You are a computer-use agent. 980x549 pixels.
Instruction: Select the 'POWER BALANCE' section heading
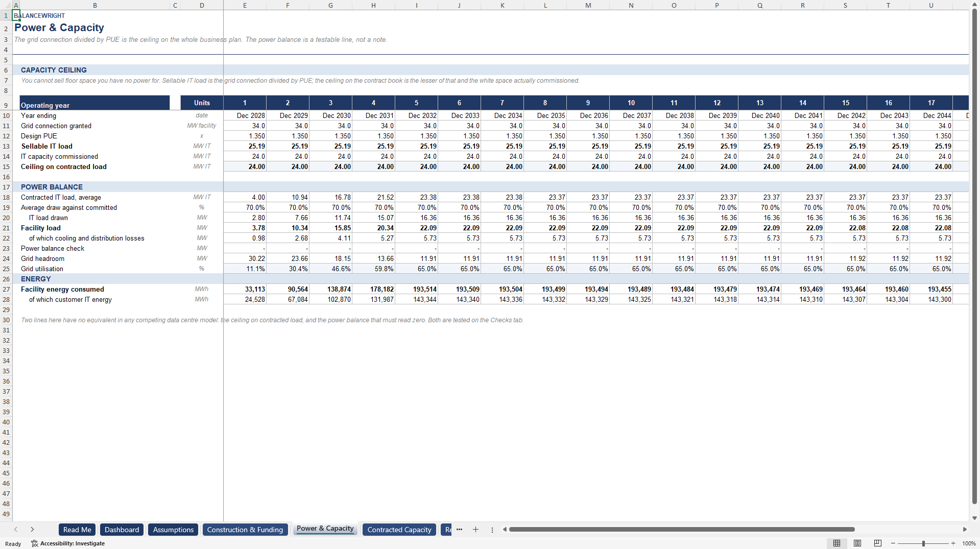coord(52,187)
